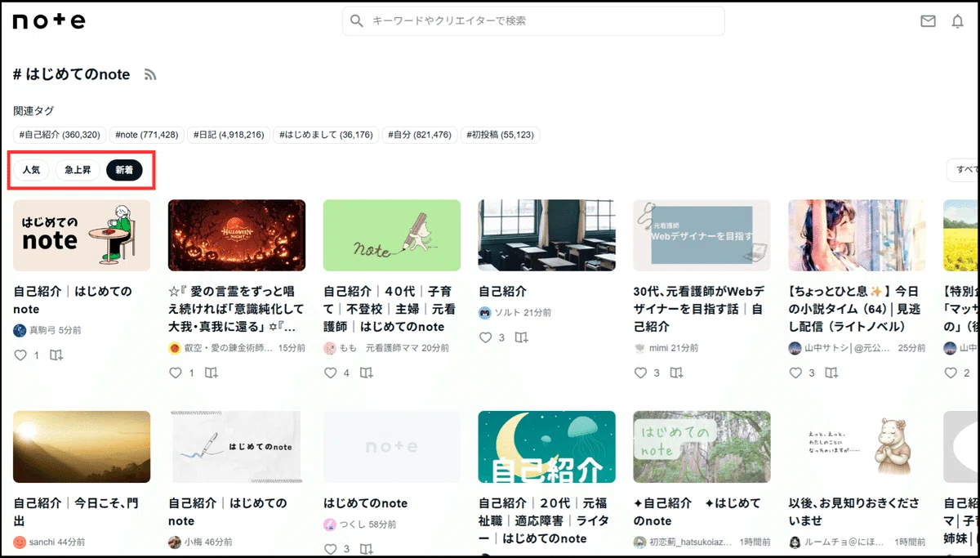This screenshot has width=980, height=558.
Task: Click 真駒弓's avatar icon
Action: (x=20, y=331)
